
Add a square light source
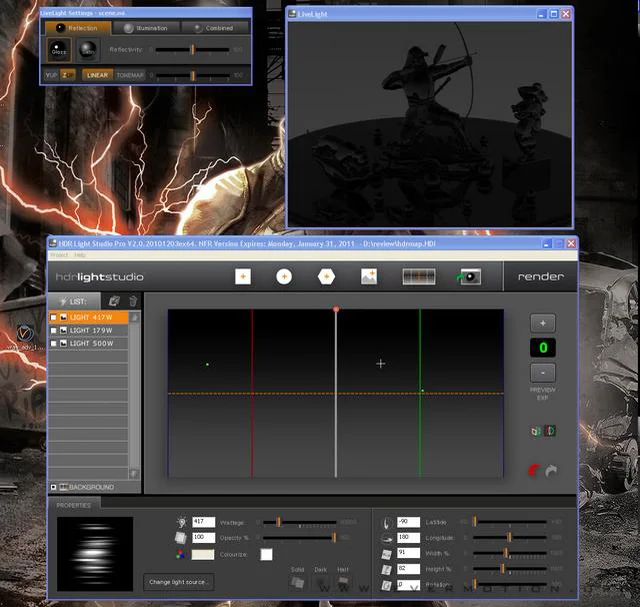243,277
